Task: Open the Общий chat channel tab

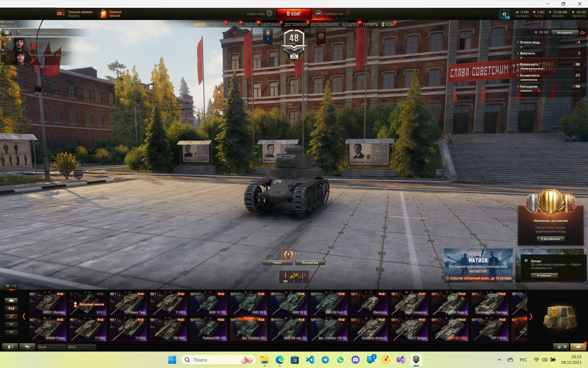Action: [x=51, y=347]
